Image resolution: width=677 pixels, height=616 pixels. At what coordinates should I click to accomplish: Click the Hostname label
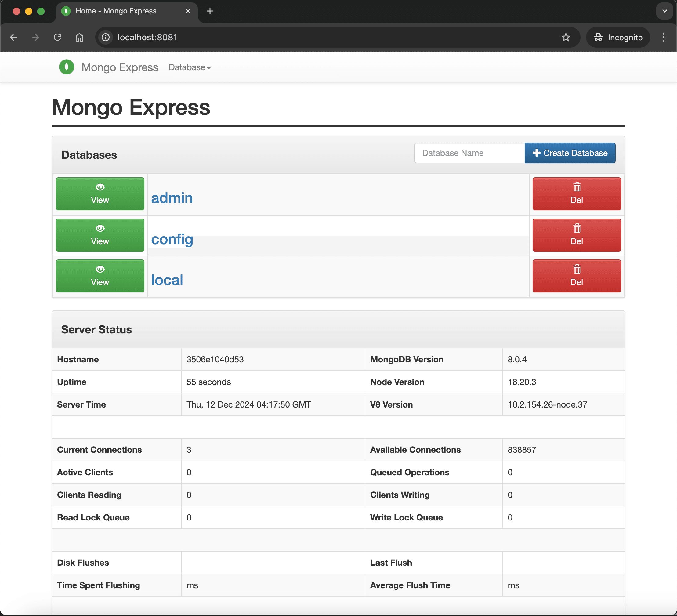pyautogui.click(x=78, y=359)
